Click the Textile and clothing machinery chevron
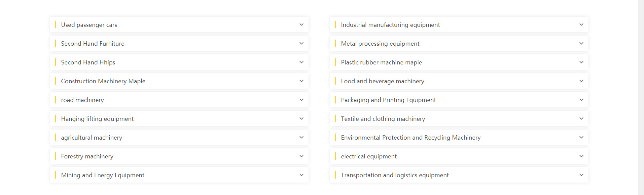The width and height of the screenshot is (644, 195). [x=581, y=119]
